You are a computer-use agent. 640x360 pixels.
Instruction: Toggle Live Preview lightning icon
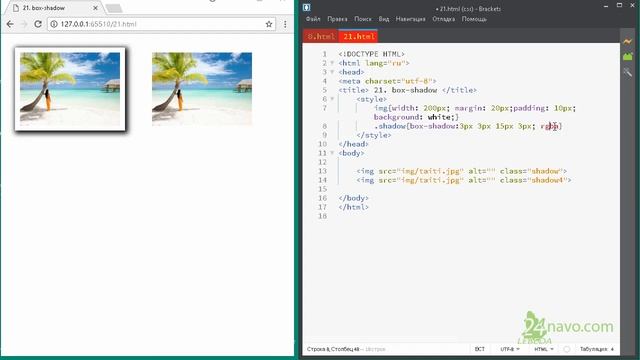627,41
